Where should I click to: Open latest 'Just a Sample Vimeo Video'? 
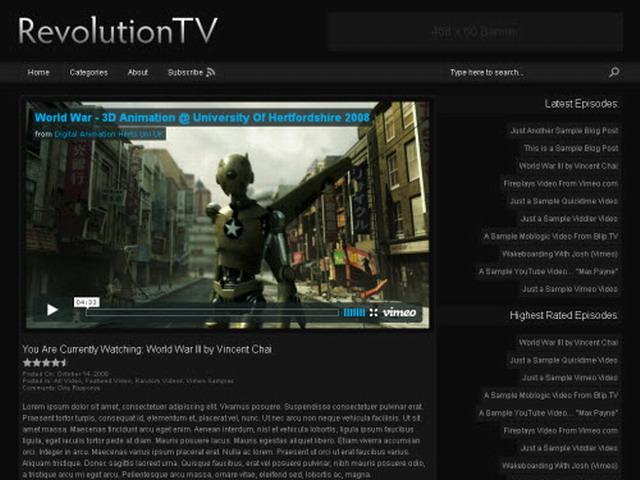point(570,289)
